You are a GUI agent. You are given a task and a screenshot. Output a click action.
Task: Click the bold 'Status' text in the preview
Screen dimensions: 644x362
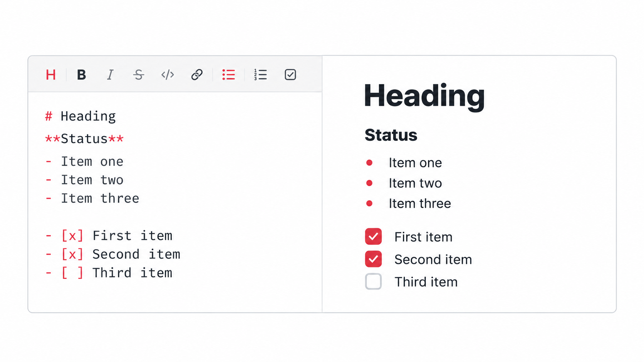point(391,135)
